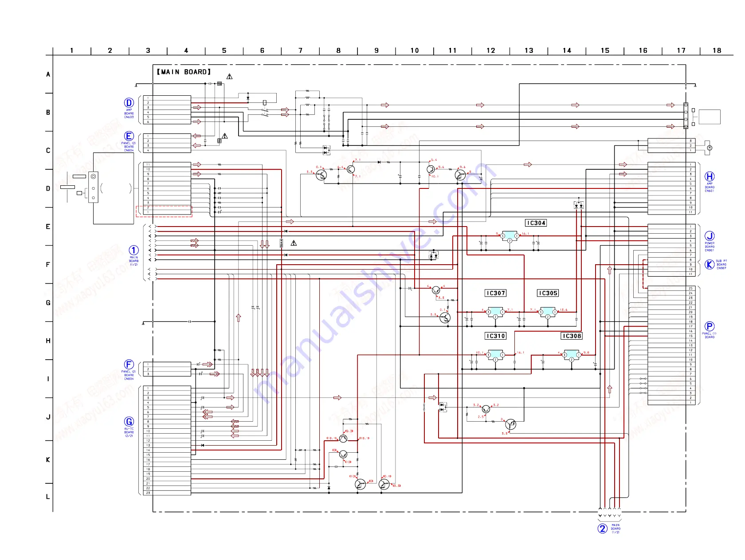This screenshot has height=560, width=745.
Task: Click grid column number 12
Action: (491, 51)
